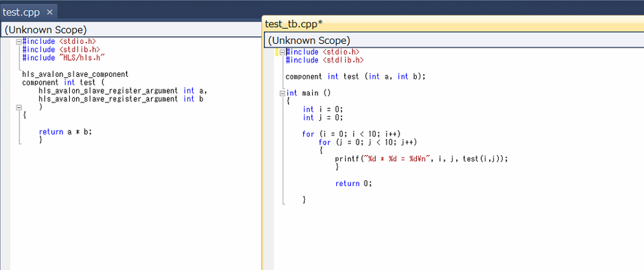Click the yellow change marker in test_tb.cpp margin
This screenshot has height=270, width=644.
(277, 52)
